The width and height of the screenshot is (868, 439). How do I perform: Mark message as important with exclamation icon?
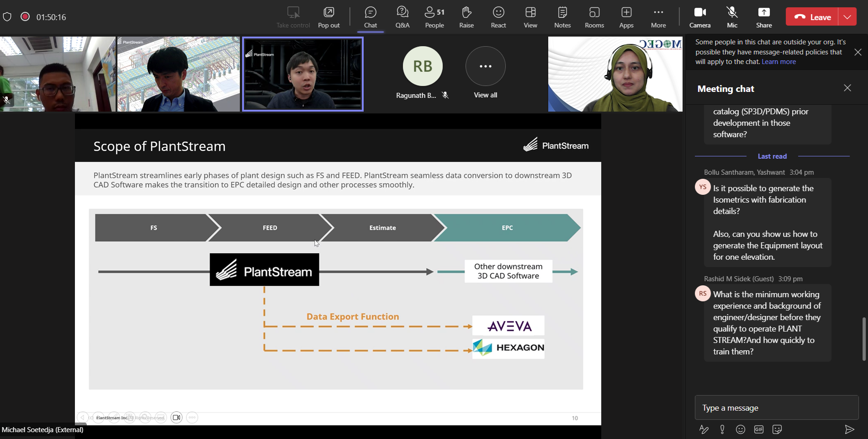tap(722, 429)
